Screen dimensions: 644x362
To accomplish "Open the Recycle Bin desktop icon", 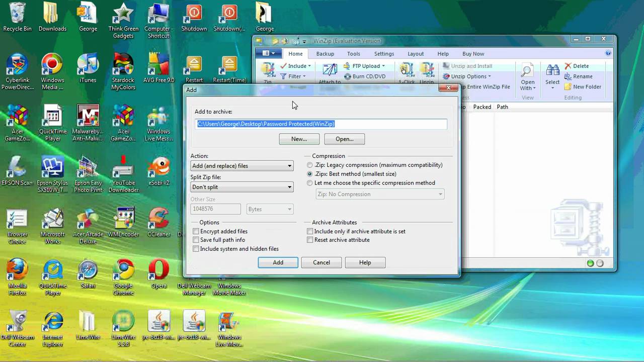I will (17, 18).
